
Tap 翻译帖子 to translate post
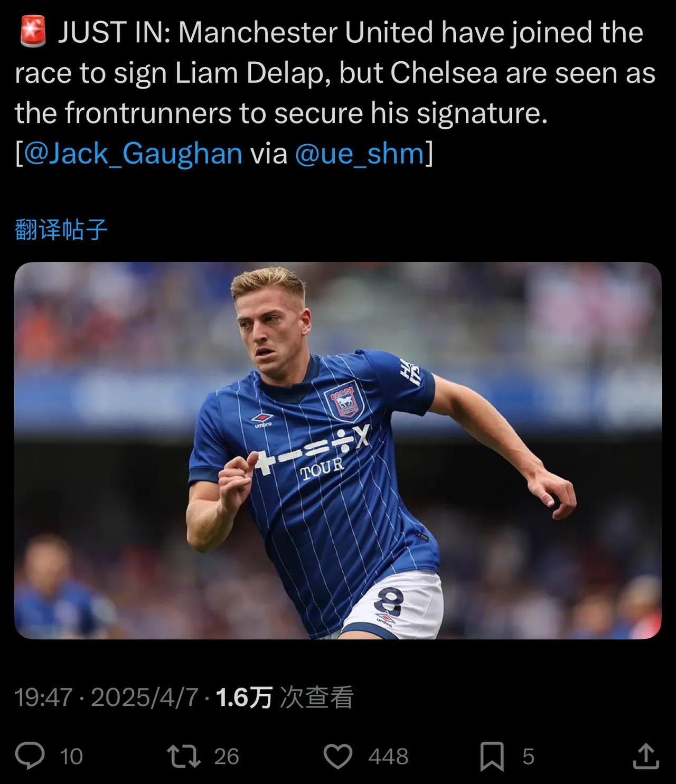tap(61, 230)
